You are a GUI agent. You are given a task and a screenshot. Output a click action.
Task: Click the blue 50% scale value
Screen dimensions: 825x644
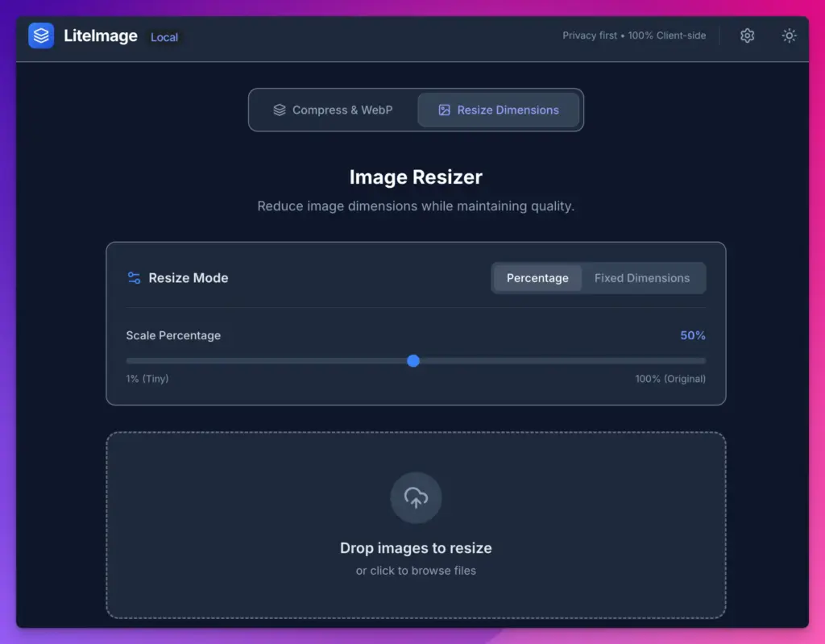coord(692,335)
